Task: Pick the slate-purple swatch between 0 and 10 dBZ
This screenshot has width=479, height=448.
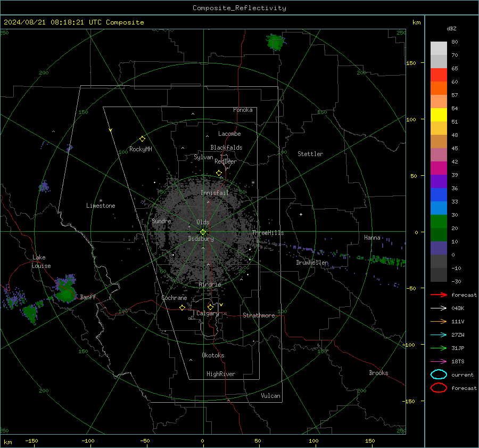Action: pos(439,248)
